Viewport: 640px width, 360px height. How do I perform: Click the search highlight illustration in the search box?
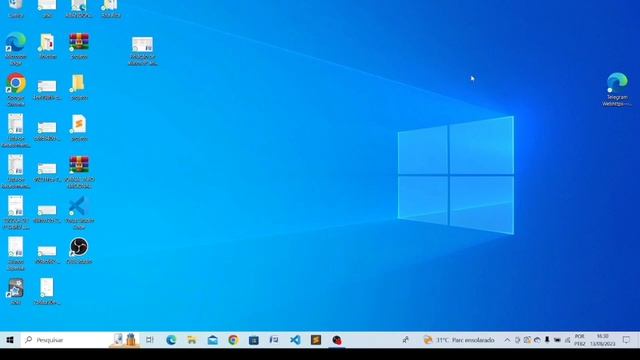[x=124, y=340]
